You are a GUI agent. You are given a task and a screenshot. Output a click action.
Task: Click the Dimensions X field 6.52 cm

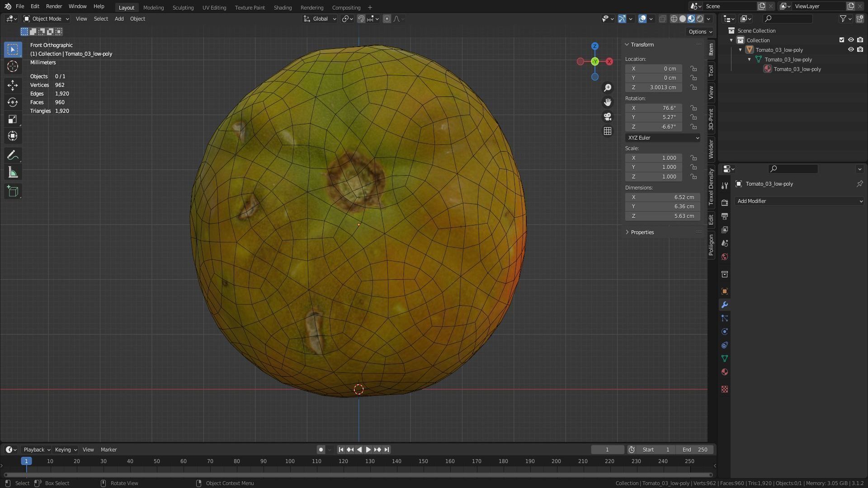click(x=663, y=197)
